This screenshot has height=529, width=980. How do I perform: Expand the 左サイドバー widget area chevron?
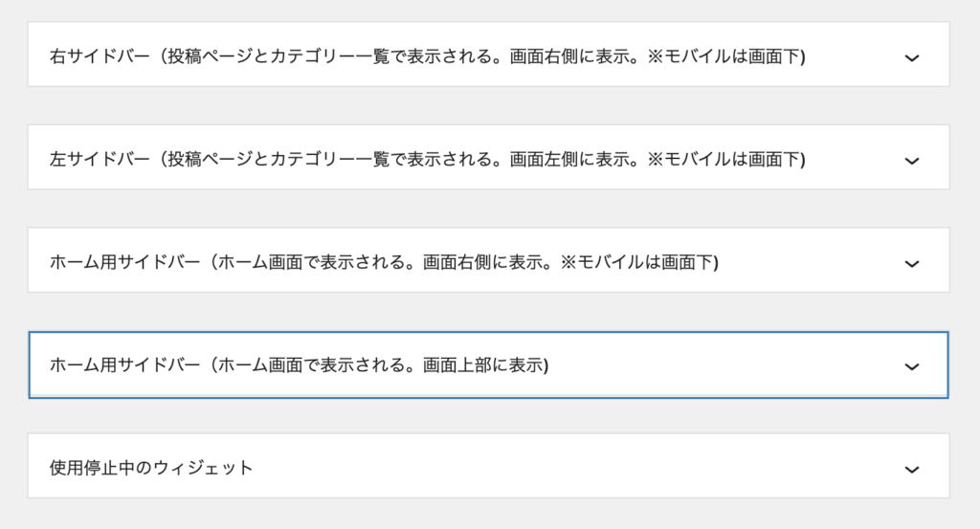point(912,160)
